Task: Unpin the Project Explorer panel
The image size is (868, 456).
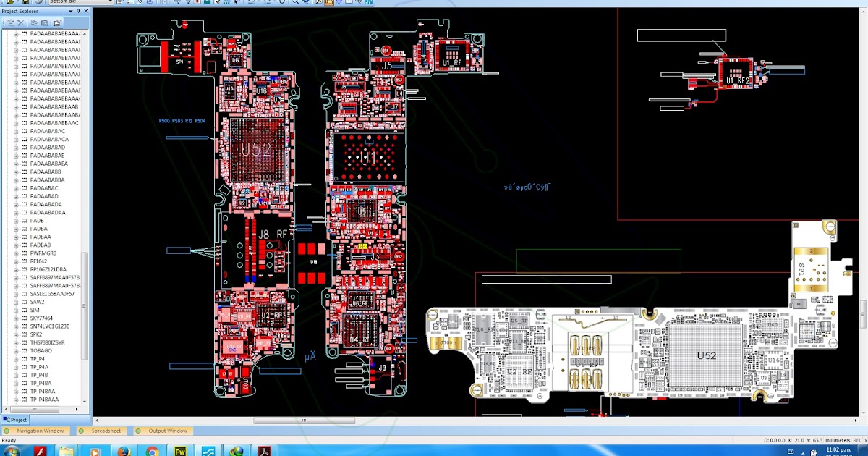Action: tap(77, 11)
